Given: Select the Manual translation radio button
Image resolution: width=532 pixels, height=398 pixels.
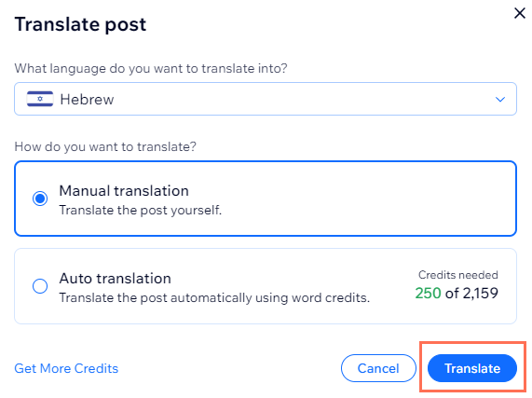Looking at the screenshot, I should pyautogui.click(x=40, y=199).
